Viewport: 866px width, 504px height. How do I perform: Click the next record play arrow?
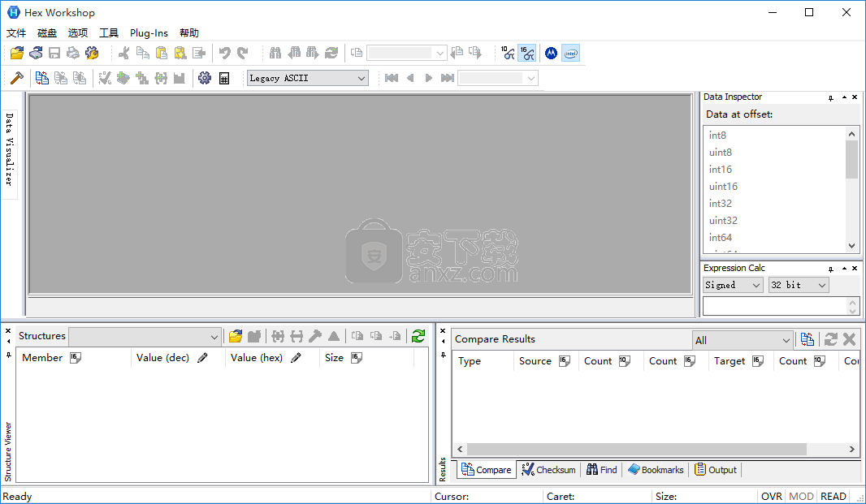pos(429,78)
